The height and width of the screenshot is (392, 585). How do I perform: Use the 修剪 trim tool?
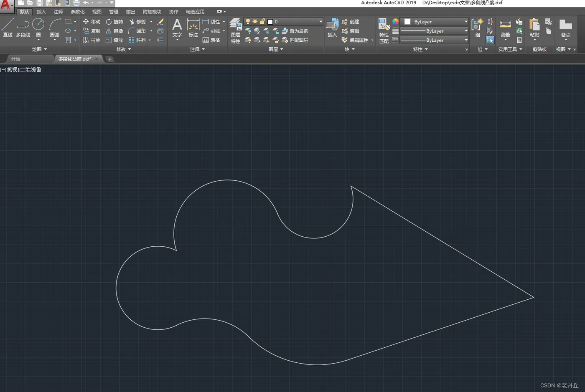[x=137, y=21]
